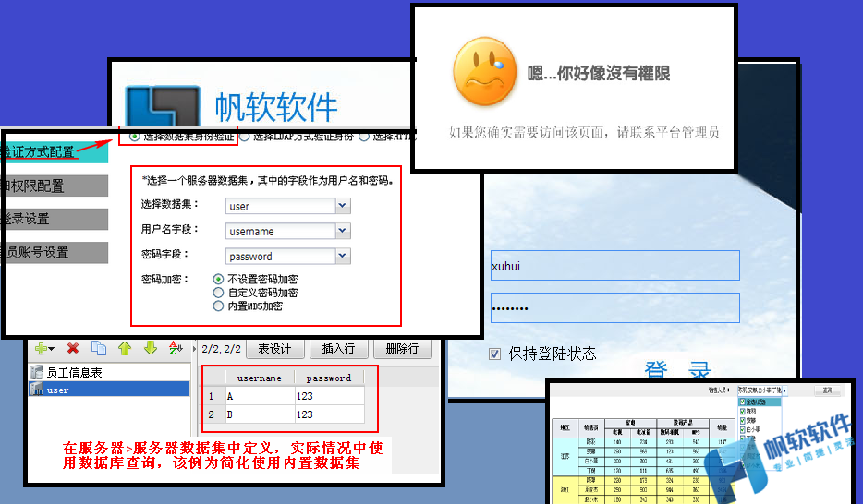Viewport: 863px width, 504px height.
Task: Select 自定义密码加密 radio option
Action: click(218, 293)
